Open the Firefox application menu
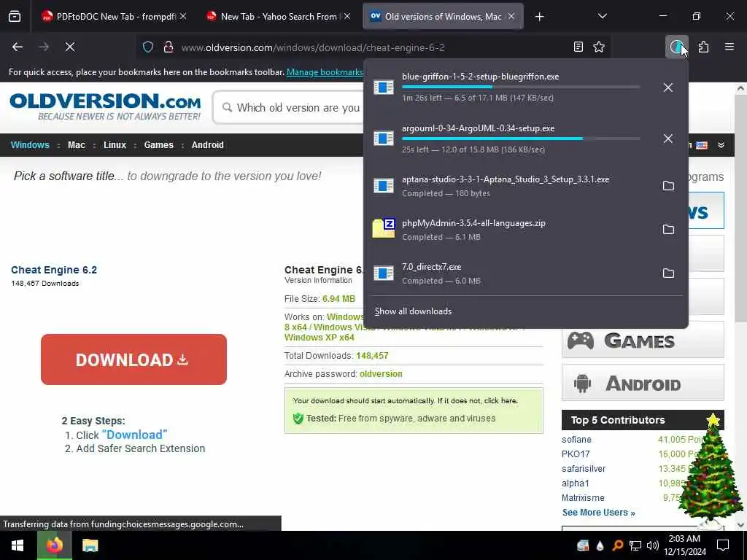Viewport: 747px width, 560px height. point(729,47)
